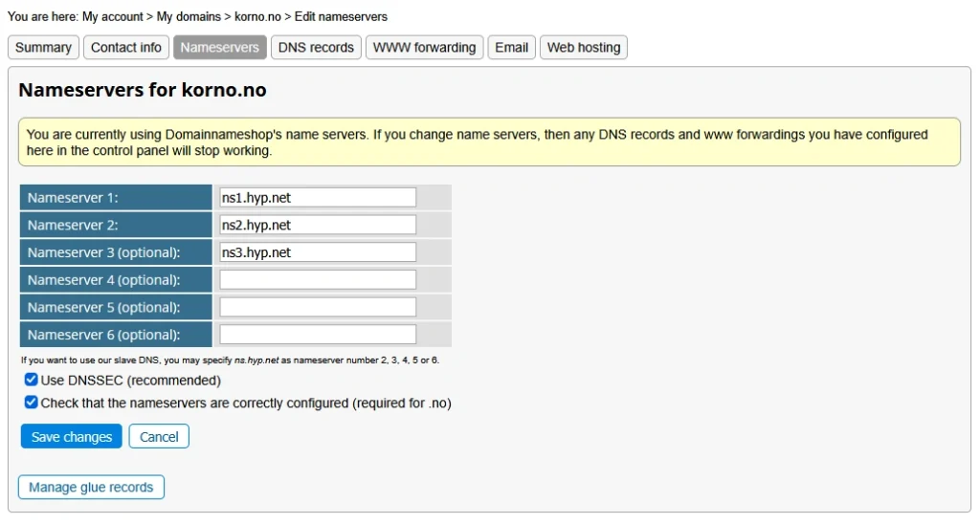This screenshot has width=980, height=524.
Task: Click the Nameserver 2: label
Action: [73, 226]
